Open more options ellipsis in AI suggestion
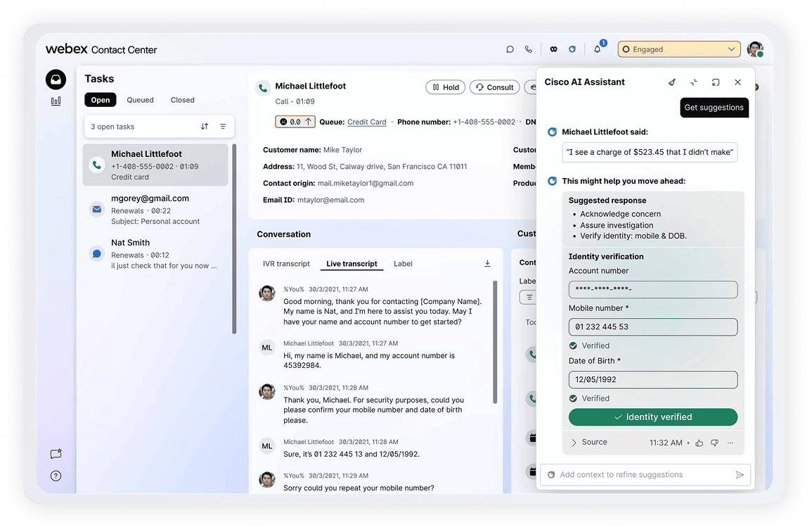Viewport: 812px width, 527px height. pos(730,443)
